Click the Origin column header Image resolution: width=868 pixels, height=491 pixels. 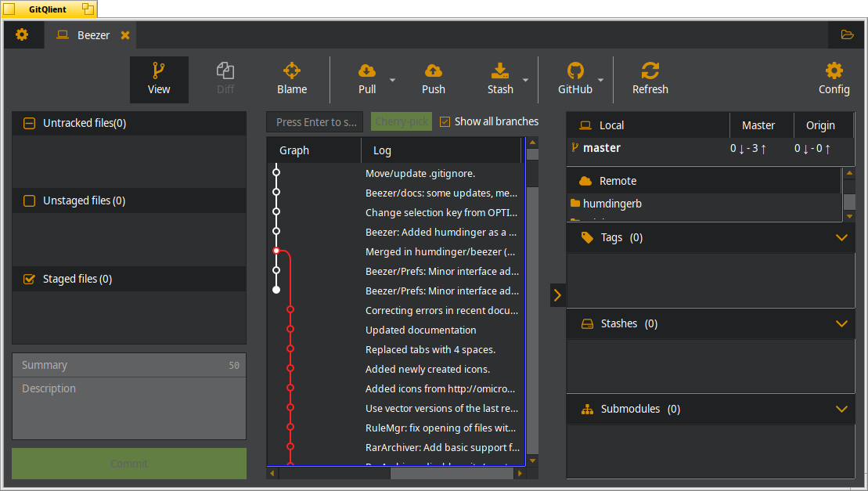click(823, 125)
